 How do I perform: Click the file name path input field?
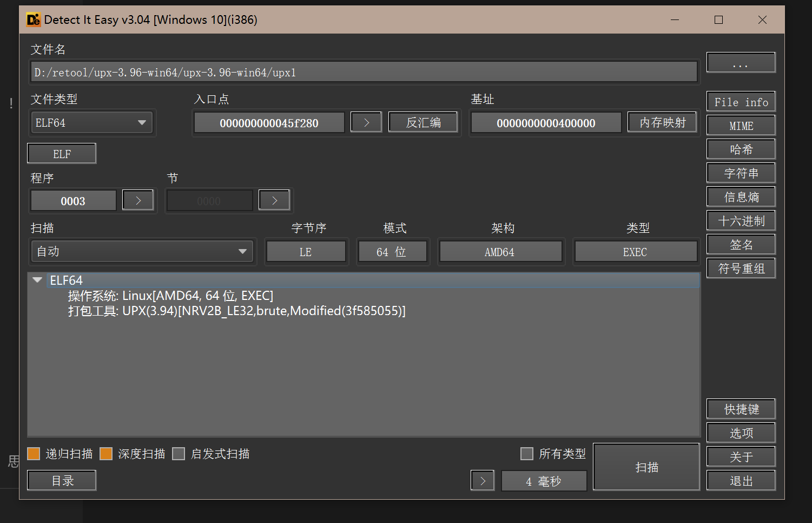pyautogui.click(x=364, y=72)
